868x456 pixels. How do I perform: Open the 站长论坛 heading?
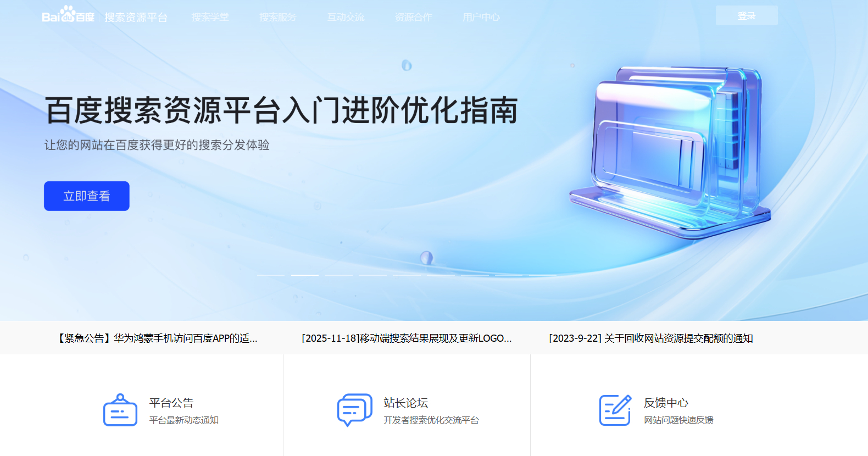(406, 403)
